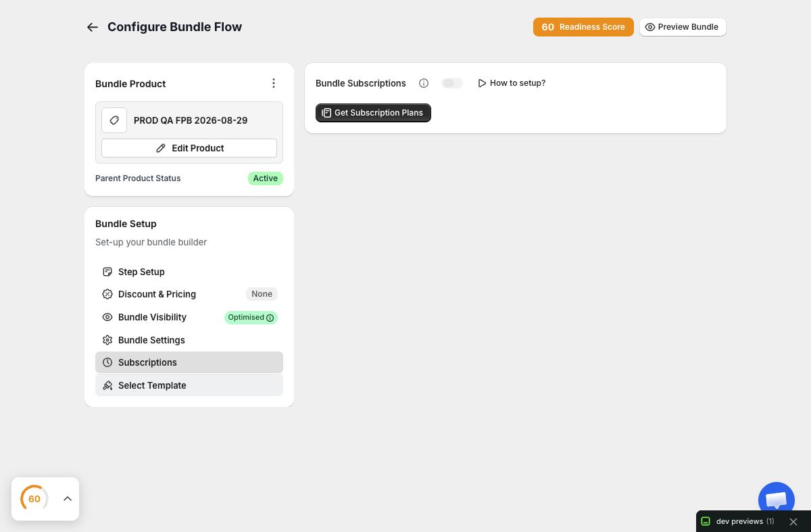Image resolution: width=811 pixels, height=532 pixels.
Task: Click the product tag icon
Action: click(x=114, y=120)
